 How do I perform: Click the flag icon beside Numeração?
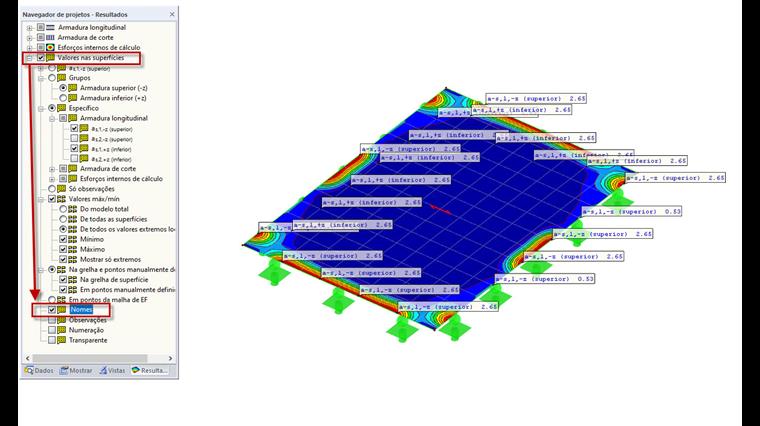62,330
